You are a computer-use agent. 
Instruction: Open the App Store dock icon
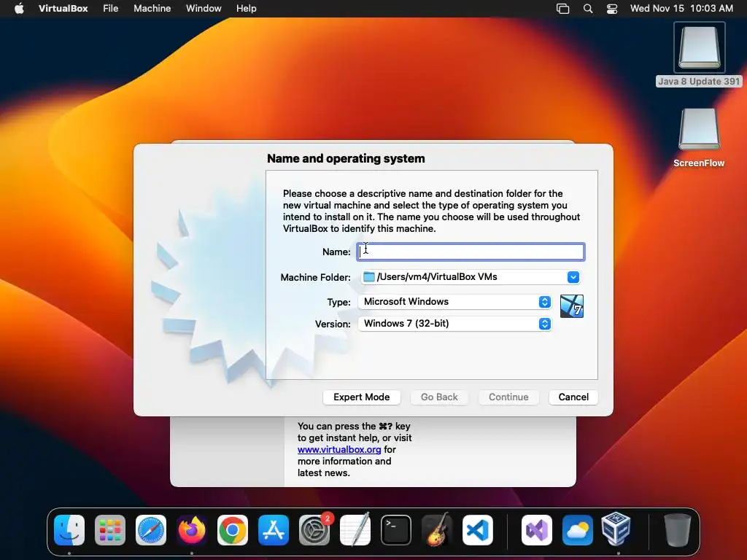274,529
